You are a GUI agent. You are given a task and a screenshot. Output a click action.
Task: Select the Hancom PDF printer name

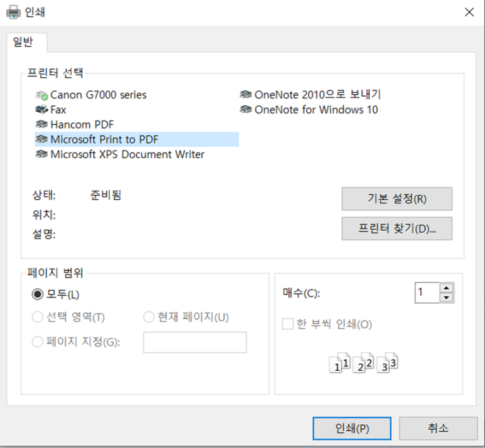pos(82,124)
